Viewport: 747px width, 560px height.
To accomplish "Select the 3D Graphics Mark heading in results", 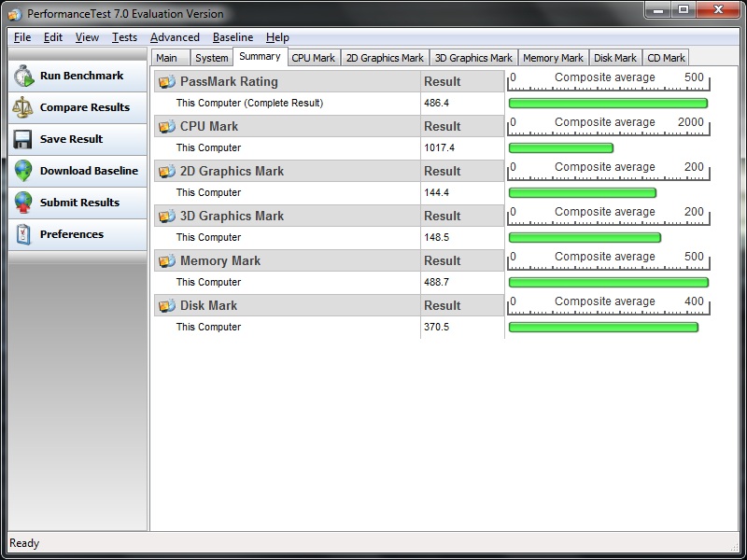I will [232, 217].
